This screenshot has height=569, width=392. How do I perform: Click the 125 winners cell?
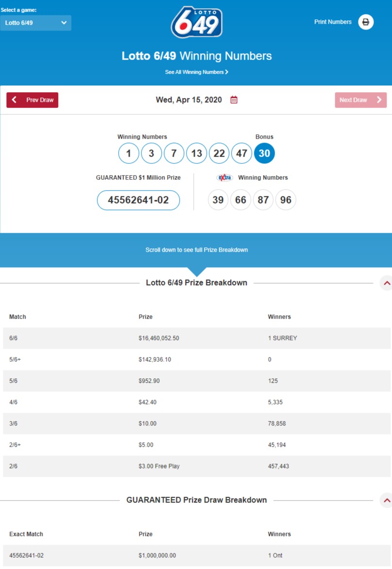[x=273, y=381]
